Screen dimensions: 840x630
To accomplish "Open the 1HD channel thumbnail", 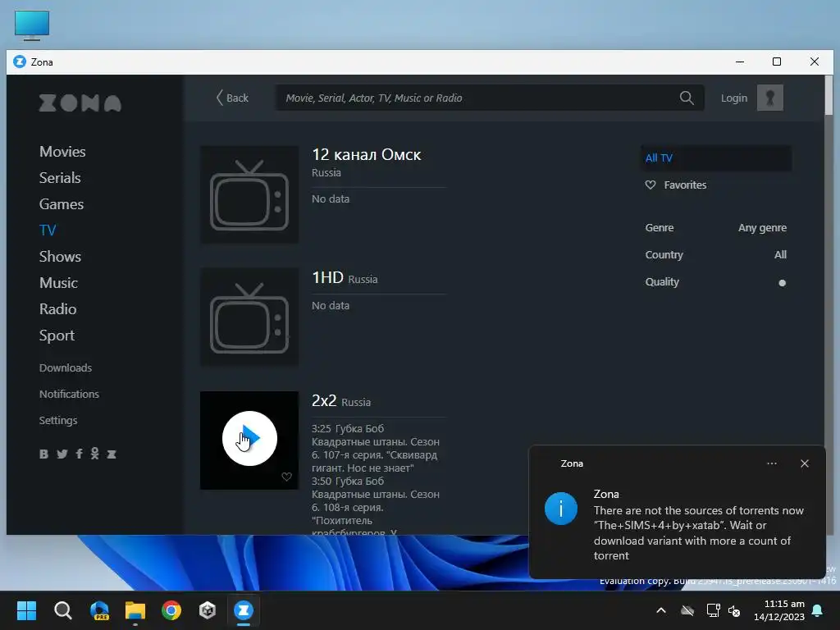I will click(x=249, y=317).
